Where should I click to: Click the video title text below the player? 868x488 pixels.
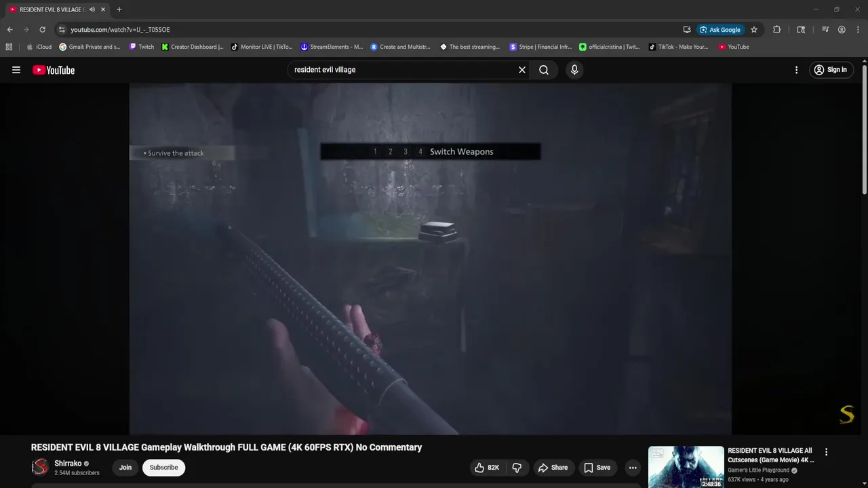coord(226,447)
